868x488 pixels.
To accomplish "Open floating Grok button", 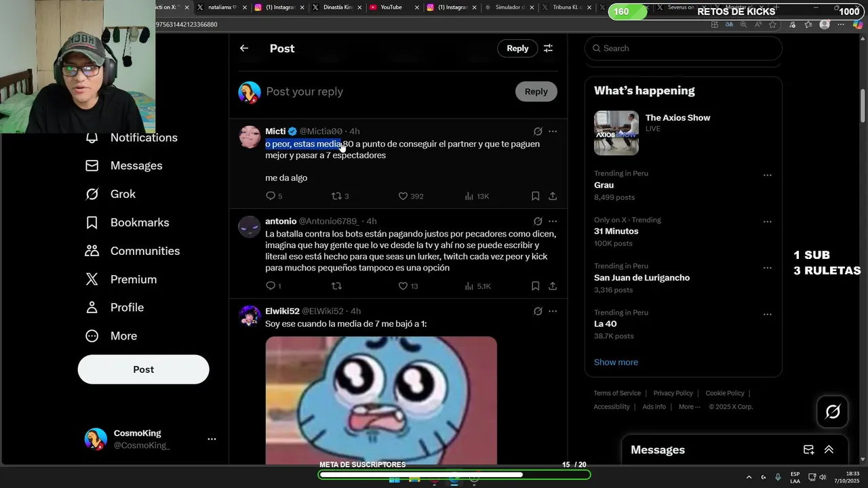I will (x=832, y=411).
